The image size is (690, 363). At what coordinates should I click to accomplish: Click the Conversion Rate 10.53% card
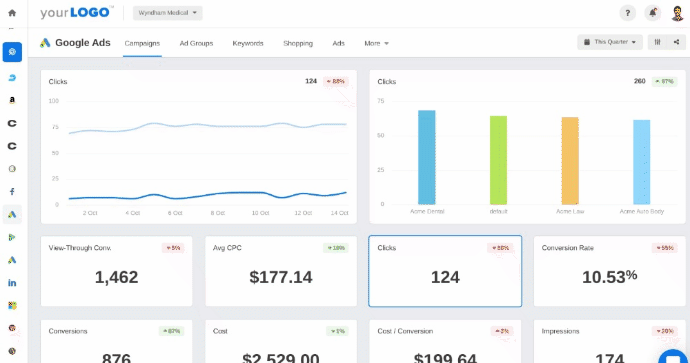click(609, 271)
